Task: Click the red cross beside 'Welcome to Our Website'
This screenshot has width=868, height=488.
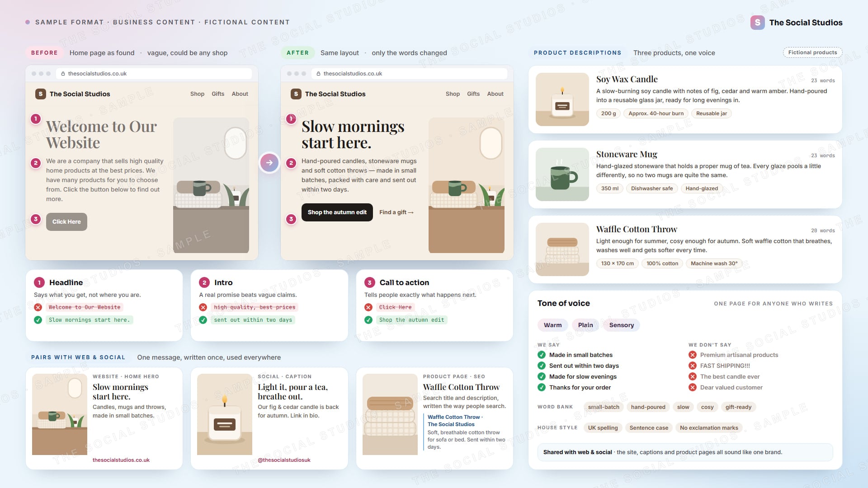Action: coord(38,307)
